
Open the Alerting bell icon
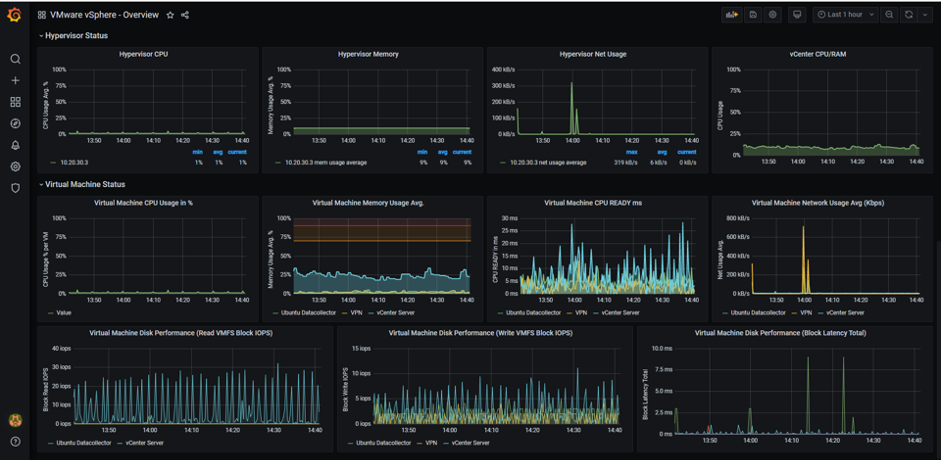point(16,145)
